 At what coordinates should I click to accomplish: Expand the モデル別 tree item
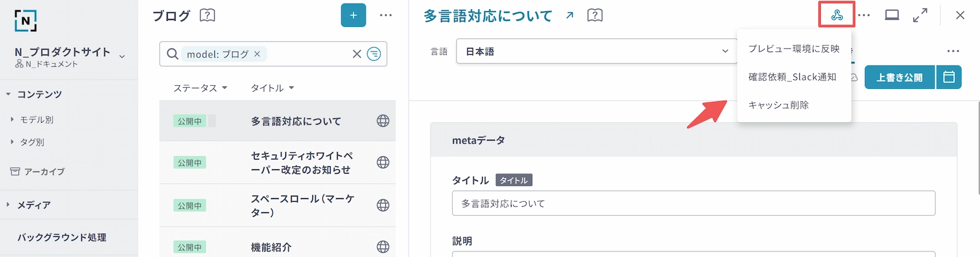click(12, 120)
